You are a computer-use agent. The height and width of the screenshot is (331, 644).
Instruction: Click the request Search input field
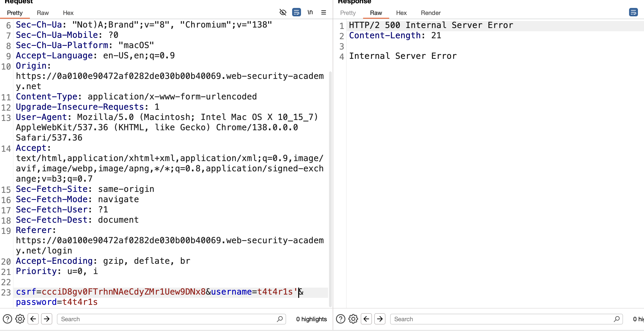(171, 319)
